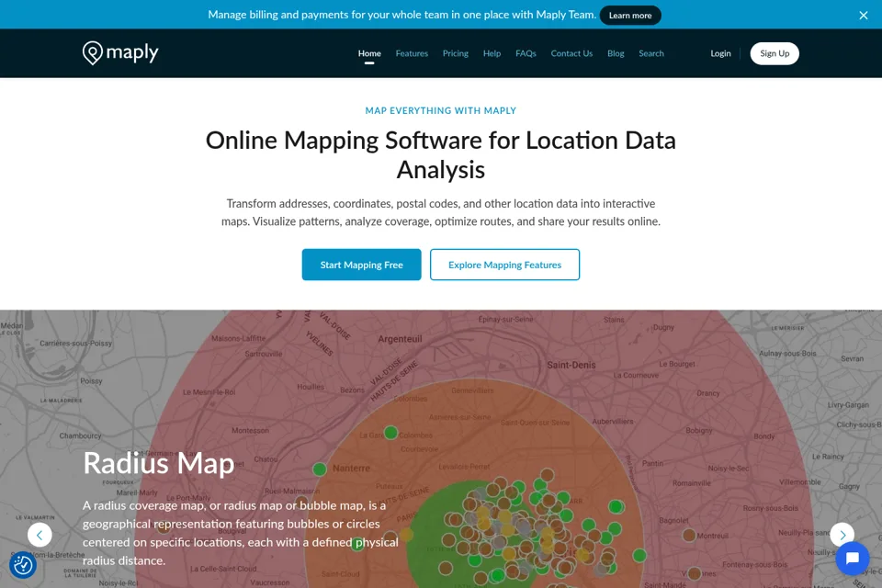The height and width of the screenshot is (588, 882).
Task: Click the Maply logo pin icon
Action: click(92, 53)
